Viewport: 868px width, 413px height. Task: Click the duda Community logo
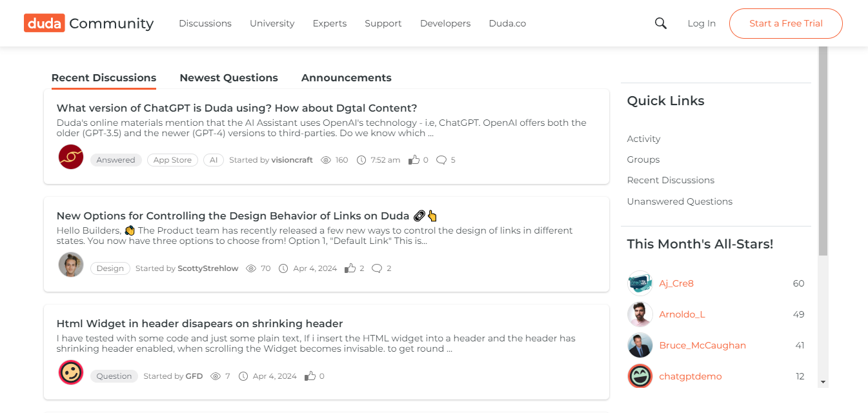coord(89,23)
